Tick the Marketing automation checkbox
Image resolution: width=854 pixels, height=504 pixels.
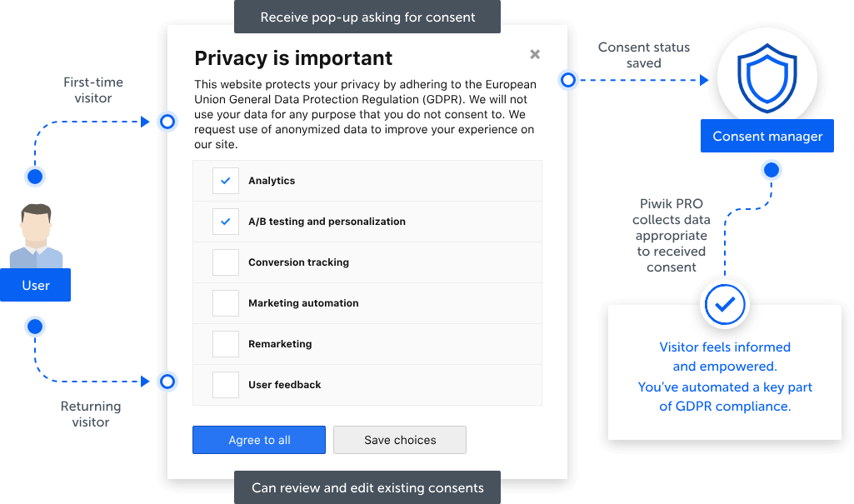(x=226, y=303)
